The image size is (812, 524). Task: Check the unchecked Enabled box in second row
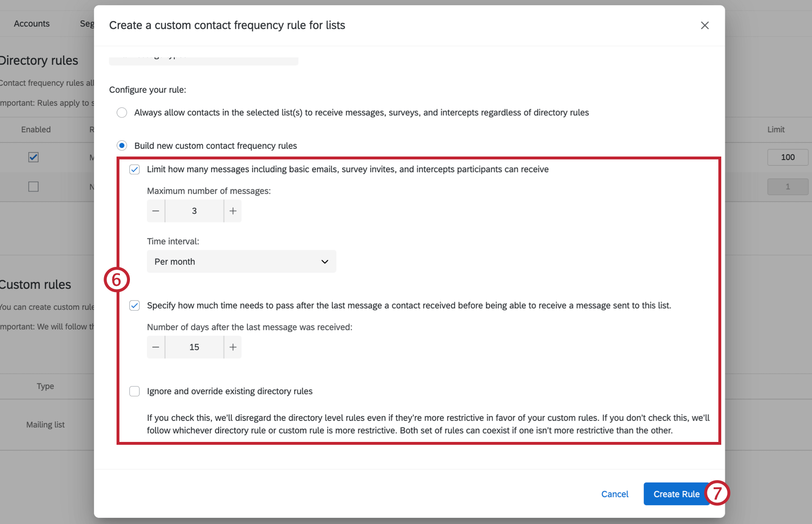coord(33,187)
